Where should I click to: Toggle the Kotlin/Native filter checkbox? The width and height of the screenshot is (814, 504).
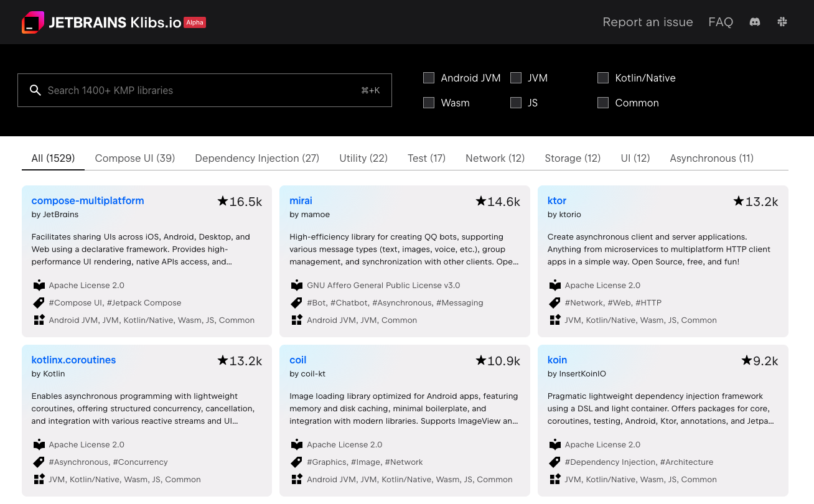tap(603, 78)
